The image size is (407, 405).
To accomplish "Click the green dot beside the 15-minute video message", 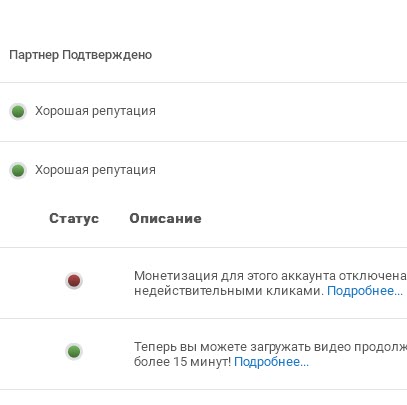I will (74, 351).
